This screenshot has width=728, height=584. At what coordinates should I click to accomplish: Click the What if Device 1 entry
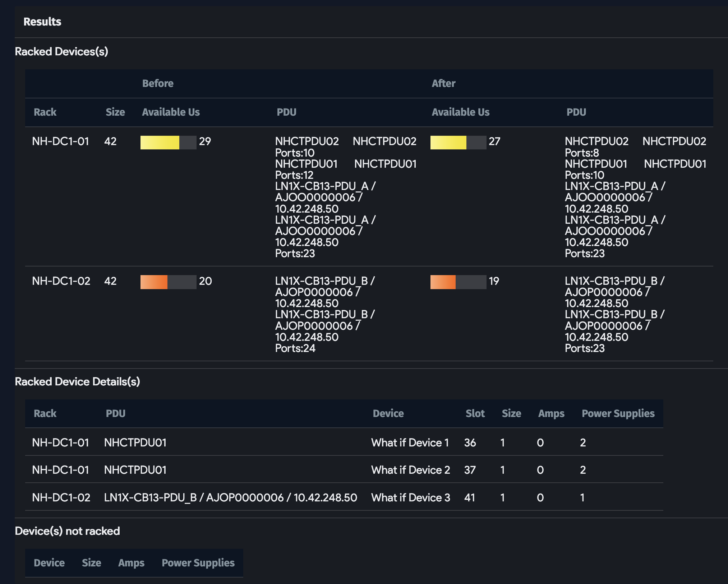410,442
